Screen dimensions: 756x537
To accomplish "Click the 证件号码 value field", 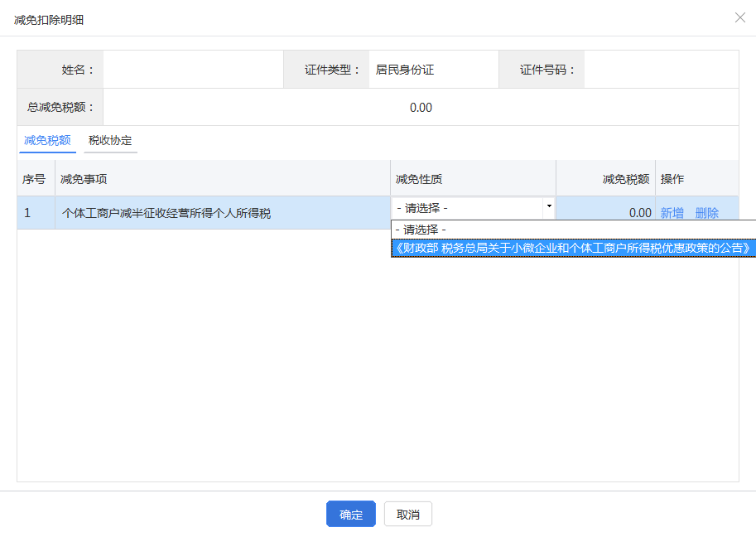I will (660, 70).
